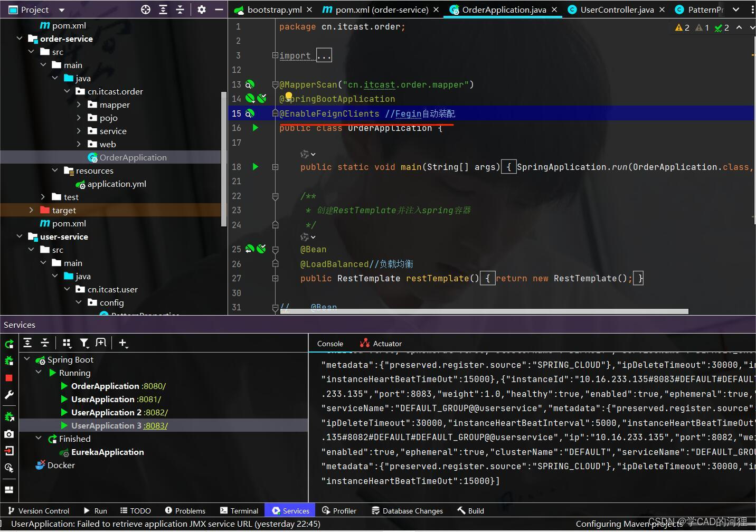
Task: Open TODO tool window
Action: [x=136, y=511]
